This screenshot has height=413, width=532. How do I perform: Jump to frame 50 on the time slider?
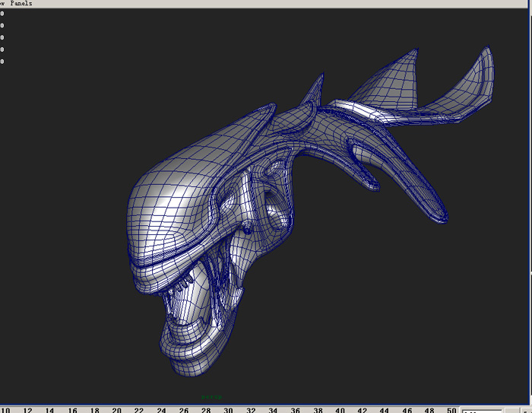[451, 410]
